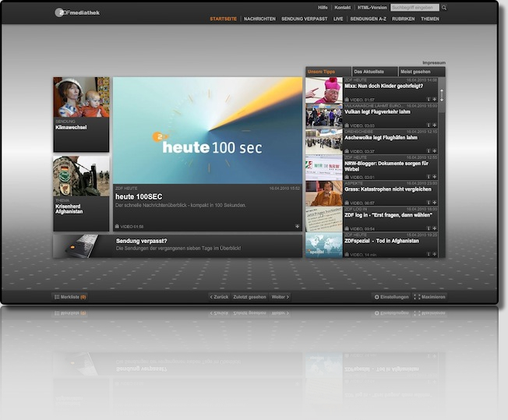Click the ZDFmediathek logo

coord(77,12)
